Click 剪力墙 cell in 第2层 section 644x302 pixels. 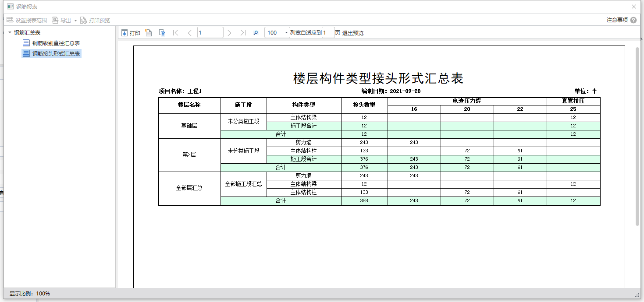point(304,143)
